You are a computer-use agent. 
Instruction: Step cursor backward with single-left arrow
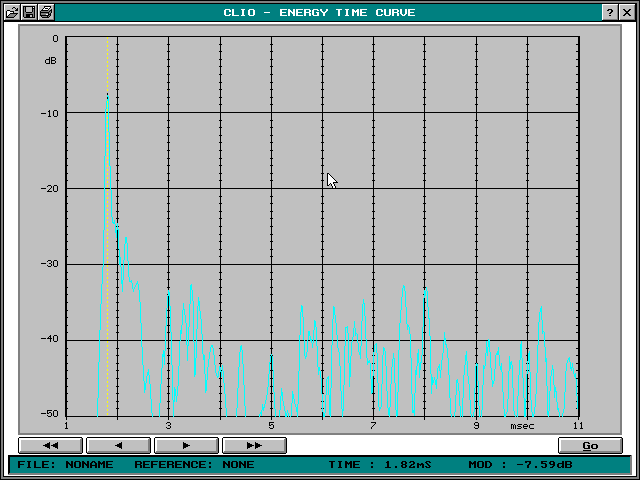118,445
